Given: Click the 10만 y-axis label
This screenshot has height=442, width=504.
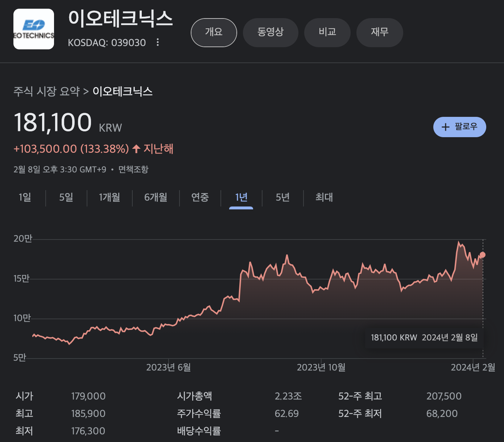Looking at the screenshot, I should tap(22, 318).
